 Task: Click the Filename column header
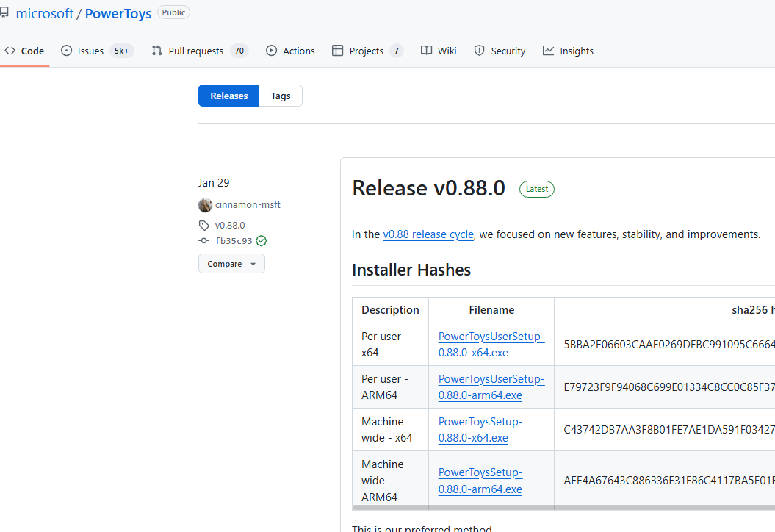(x=491, y=310)
